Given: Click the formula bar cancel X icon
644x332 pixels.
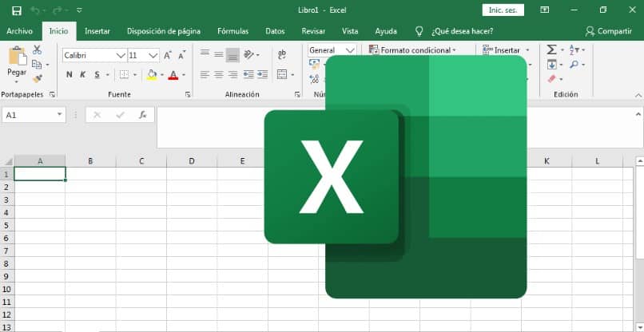Looking at the screenshot, I should [x=97, y=115].
